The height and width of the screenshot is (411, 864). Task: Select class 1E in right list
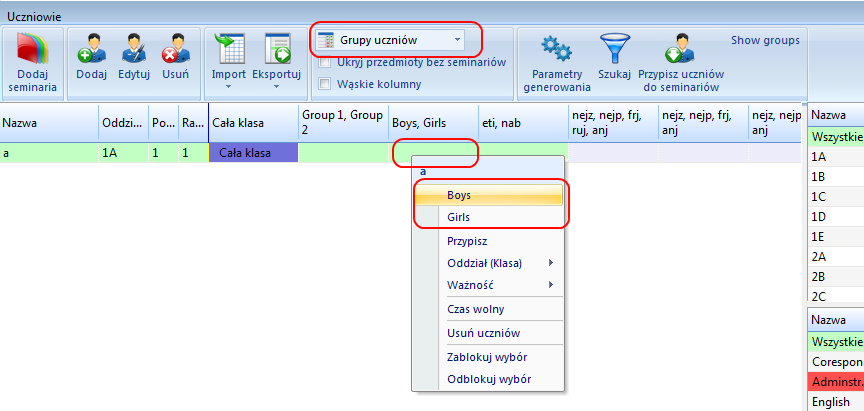[x=836, y=236]
